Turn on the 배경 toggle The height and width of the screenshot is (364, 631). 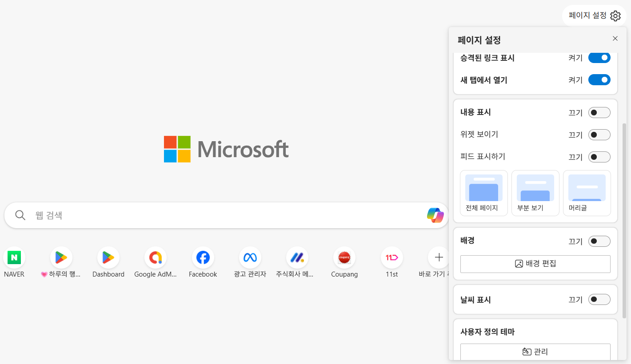[599, 241]
